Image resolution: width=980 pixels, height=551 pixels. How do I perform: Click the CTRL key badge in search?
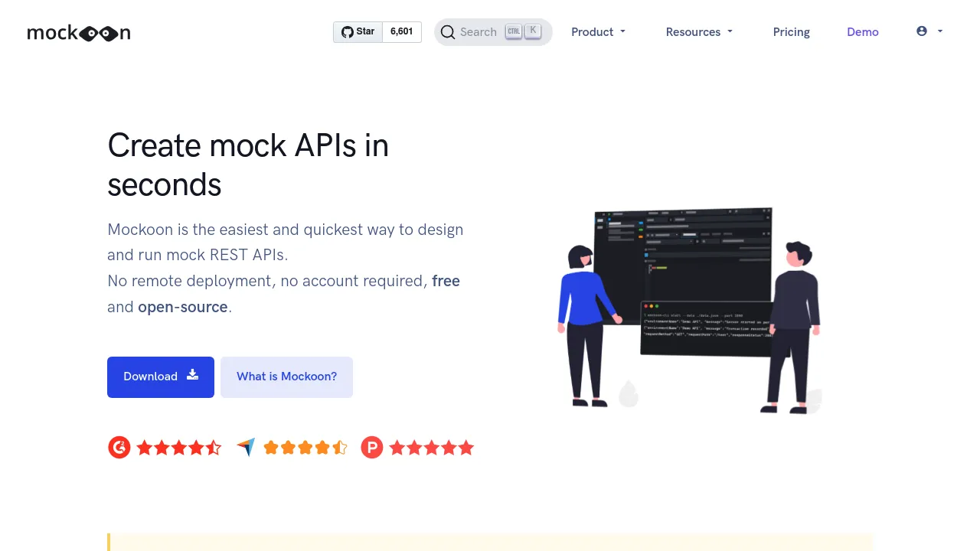(x=514, y=32)
